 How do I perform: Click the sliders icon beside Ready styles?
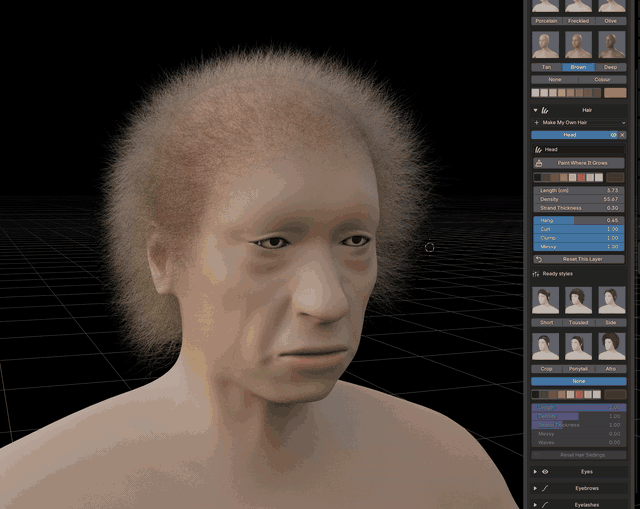[x=536, y=274]
